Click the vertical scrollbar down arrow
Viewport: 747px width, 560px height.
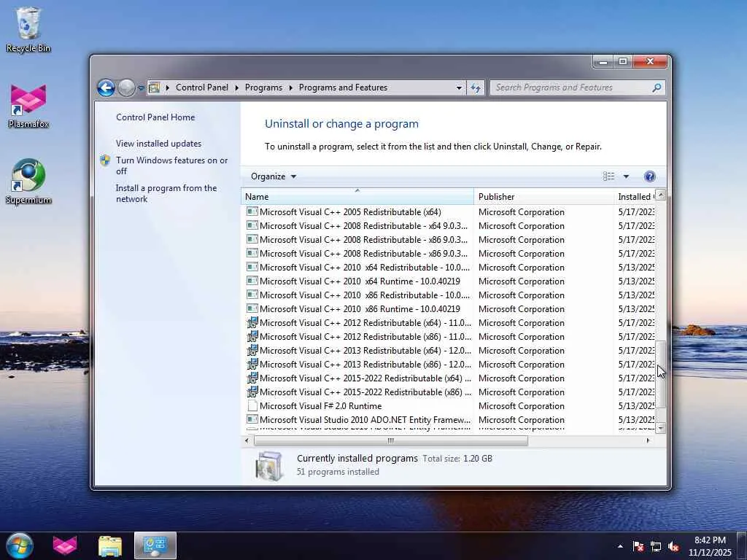[660, 428]
